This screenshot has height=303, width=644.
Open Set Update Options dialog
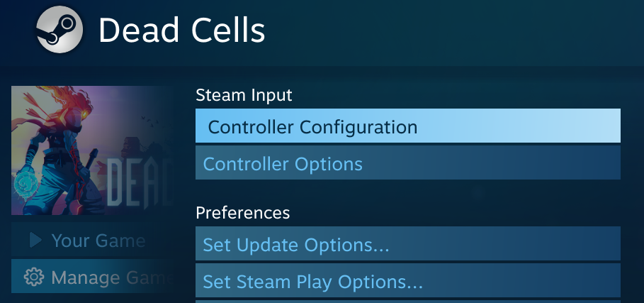(x=296, y=245)
